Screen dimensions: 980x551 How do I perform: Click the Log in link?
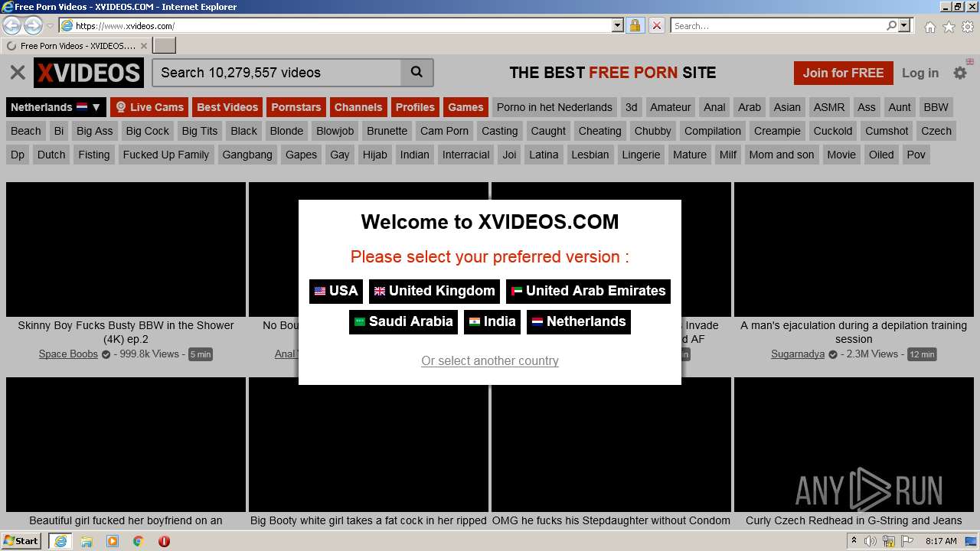coord(920,73)
